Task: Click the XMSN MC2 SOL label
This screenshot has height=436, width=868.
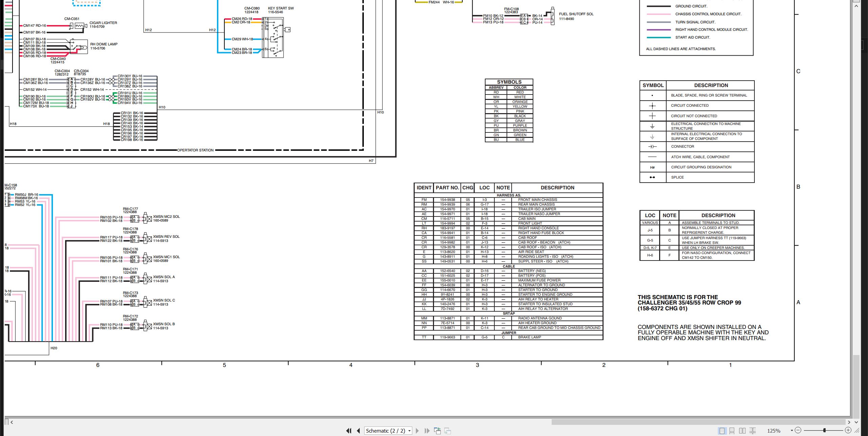Action: click(166, 216)
